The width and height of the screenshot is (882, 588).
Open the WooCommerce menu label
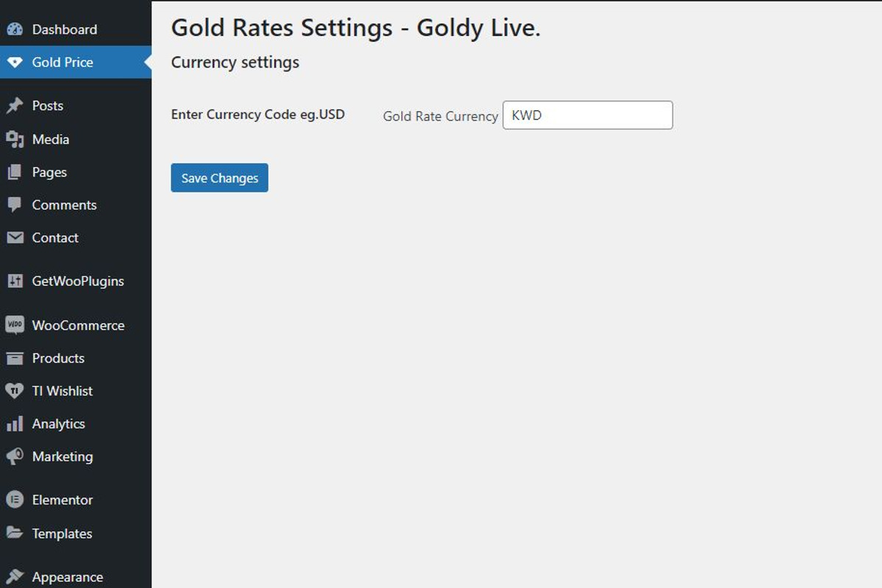79,325
